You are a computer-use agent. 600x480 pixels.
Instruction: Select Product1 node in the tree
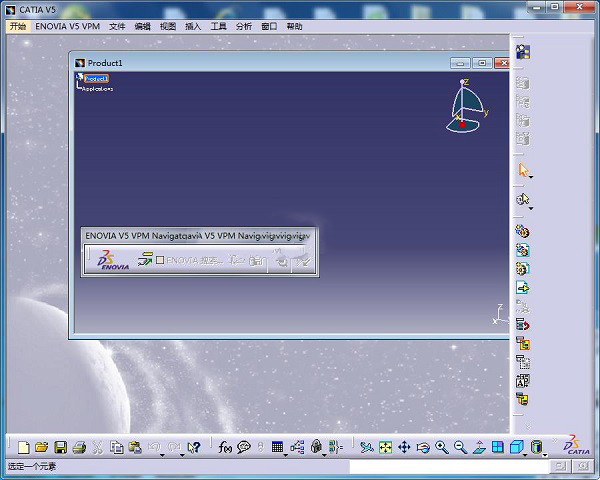point(96,78)
